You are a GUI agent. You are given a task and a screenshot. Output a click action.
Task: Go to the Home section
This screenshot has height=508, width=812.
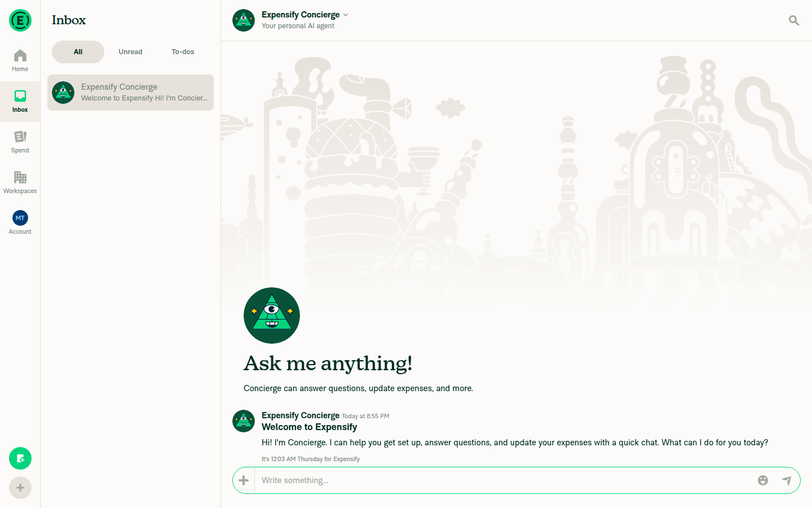pos(20,61)
